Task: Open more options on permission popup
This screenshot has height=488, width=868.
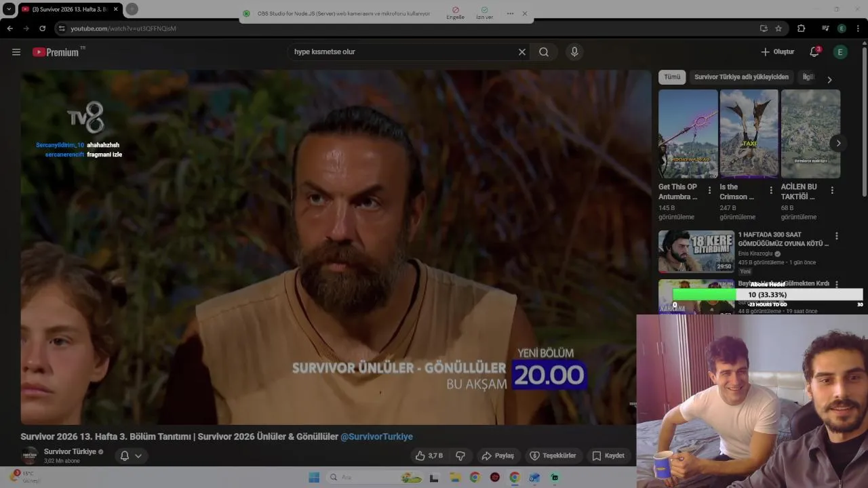Action: click(510, 14)
